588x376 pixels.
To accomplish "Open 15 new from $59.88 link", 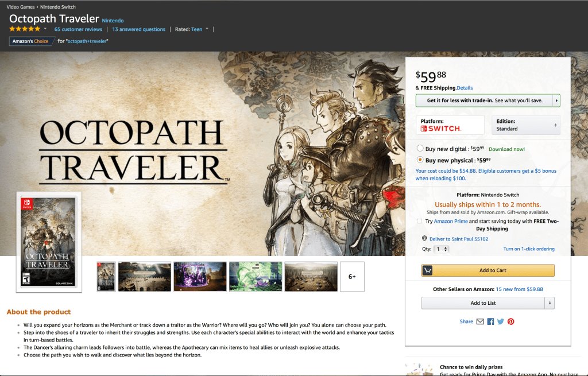I will pyautogui.click(x=519, y=289).
